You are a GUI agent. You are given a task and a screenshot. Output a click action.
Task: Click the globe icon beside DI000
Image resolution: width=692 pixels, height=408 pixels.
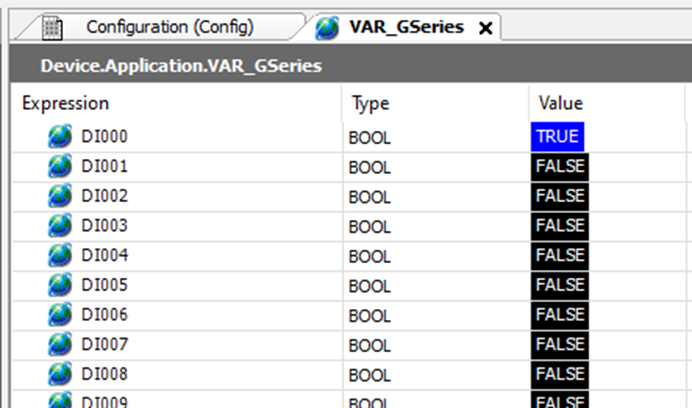[61, 136]
